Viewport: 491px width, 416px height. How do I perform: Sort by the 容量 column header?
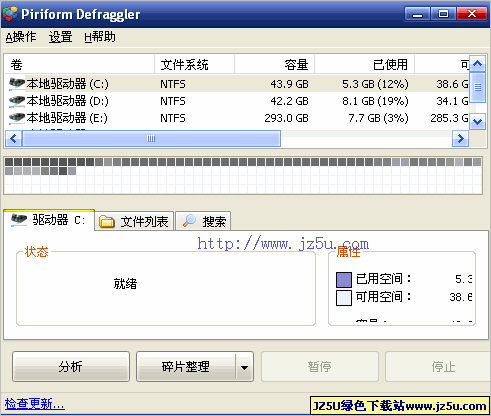pos(275,64)
